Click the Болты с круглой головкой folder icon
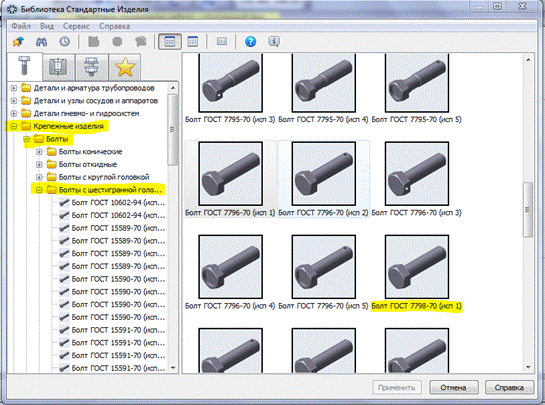 (51, 177)
